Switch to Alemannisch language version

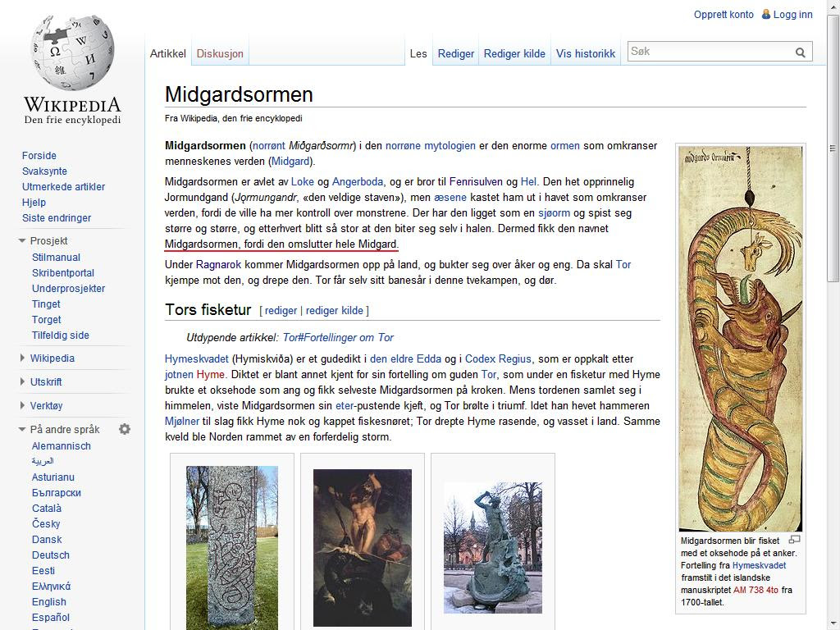pyautogui.click(x=61, y=445)
